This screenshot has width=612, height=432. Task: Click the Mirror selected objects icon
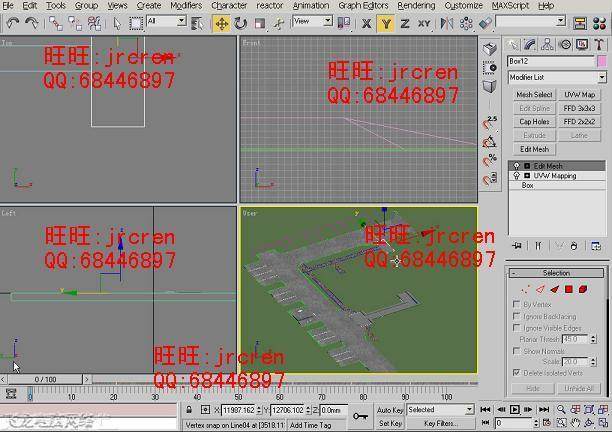point(447,23)
